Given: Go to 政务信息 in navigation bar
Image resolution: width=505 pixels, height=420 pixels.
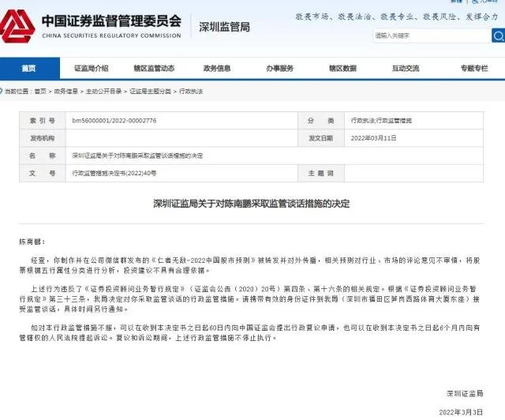Looking at the screenshot, I should (x=218, y=68).
